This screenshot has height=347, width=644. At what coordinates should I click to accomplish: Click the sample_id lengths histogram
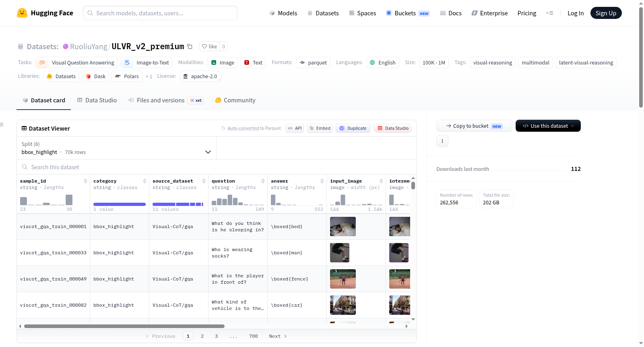tap(46, 200)
